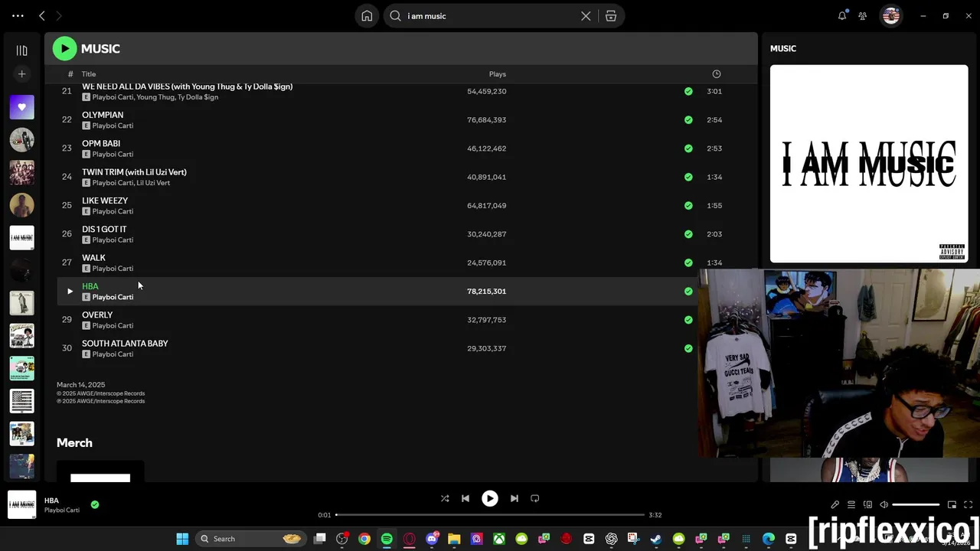Toggle saved checkmark for OVERLY
This screenshot has height=551, width=980.
(x=688, y=320)
